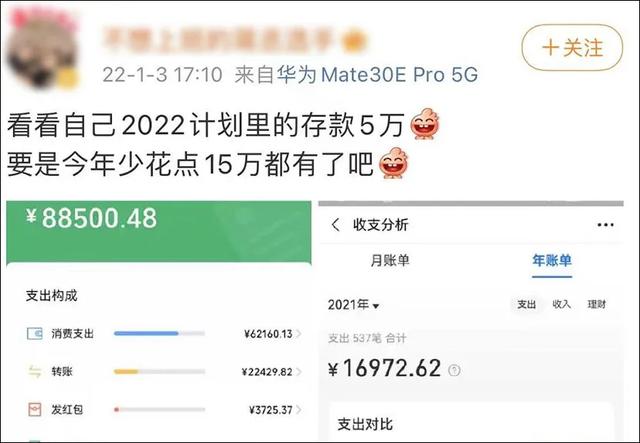Click the 发红包 ¥3725.37 chevron
This screenshot has width=640, height=443.
click(299, 409)
